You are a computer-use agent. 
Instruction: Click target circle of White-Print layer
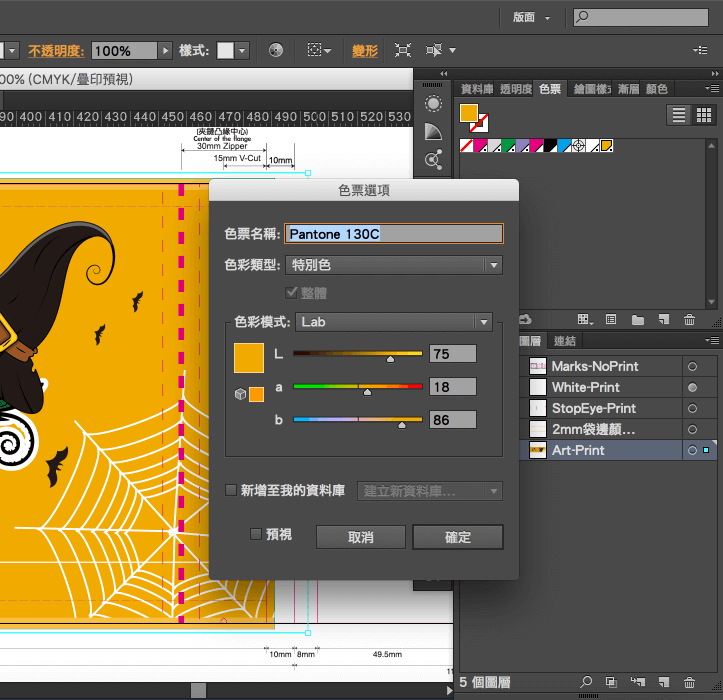coord(691,387)
